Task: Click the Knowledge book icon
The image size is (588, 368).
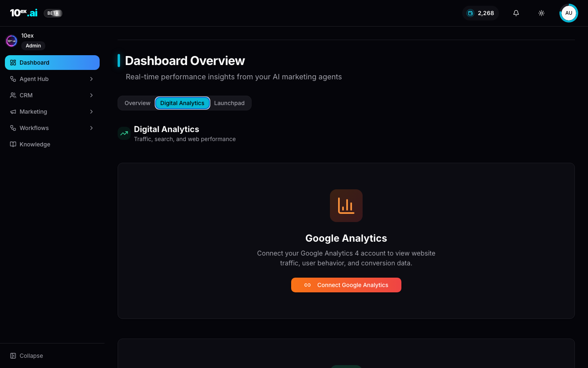Action: [x=13, y=144]
